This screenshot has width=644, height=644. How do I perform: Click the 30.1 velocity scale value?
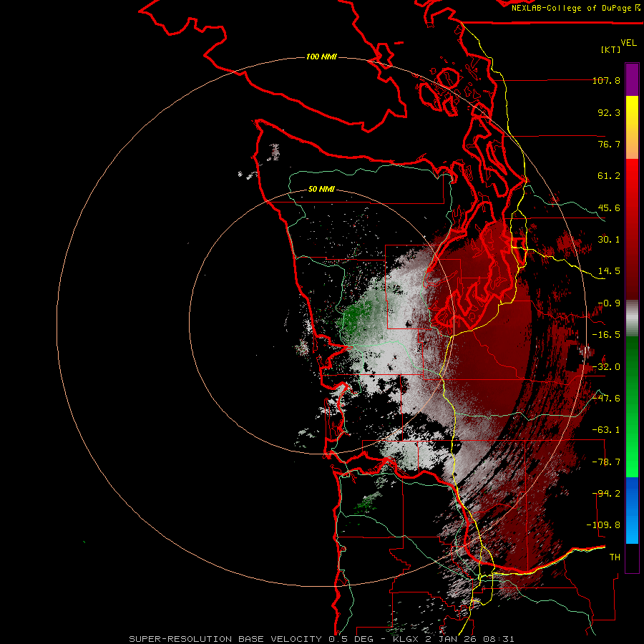click(609, 240)
